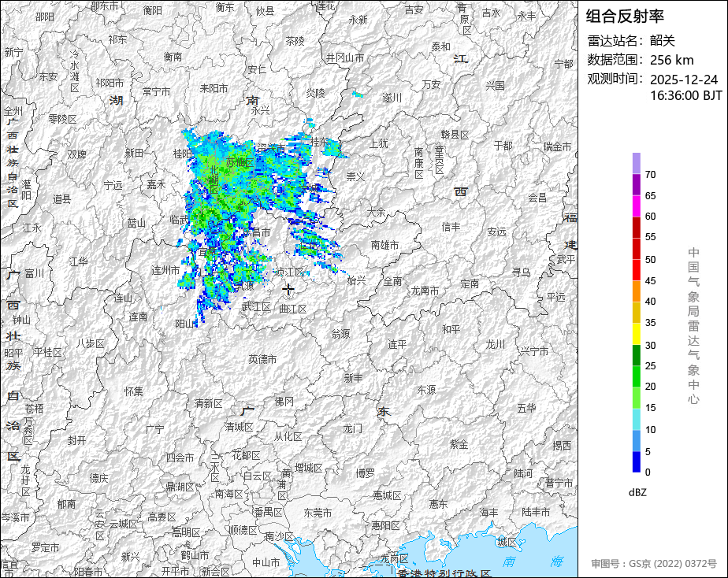Click the 增城区 map label
This screenshot has width=728, height=578.
point(308,469)
